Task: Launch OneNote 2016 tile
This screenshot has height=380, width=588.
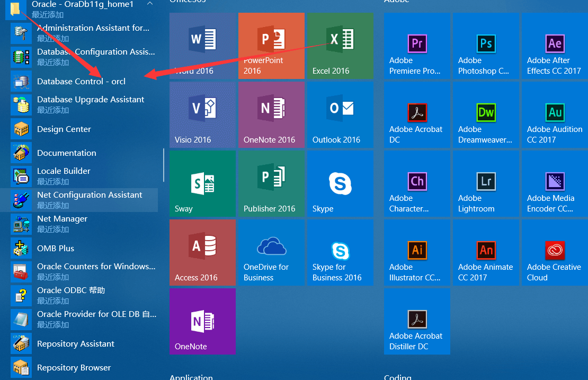Action: 272,115
